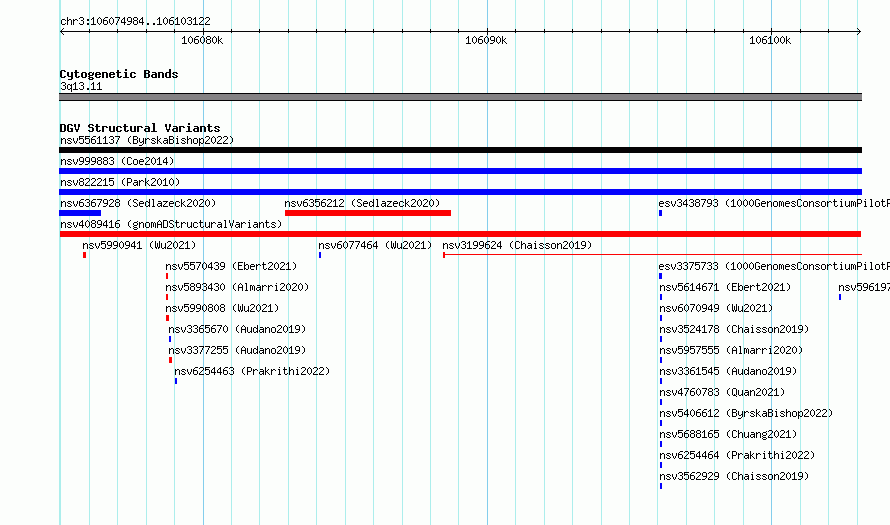This screenshot has height=525, width=890.
Task: Select esv3375733 1000GenomesConsortium label
Action: (774, 266)
